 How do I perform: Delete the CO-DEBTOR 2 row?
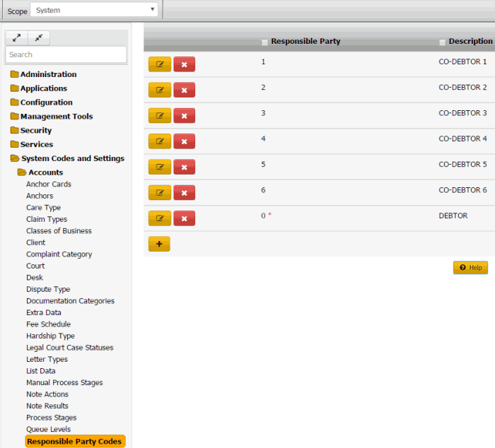184,90
